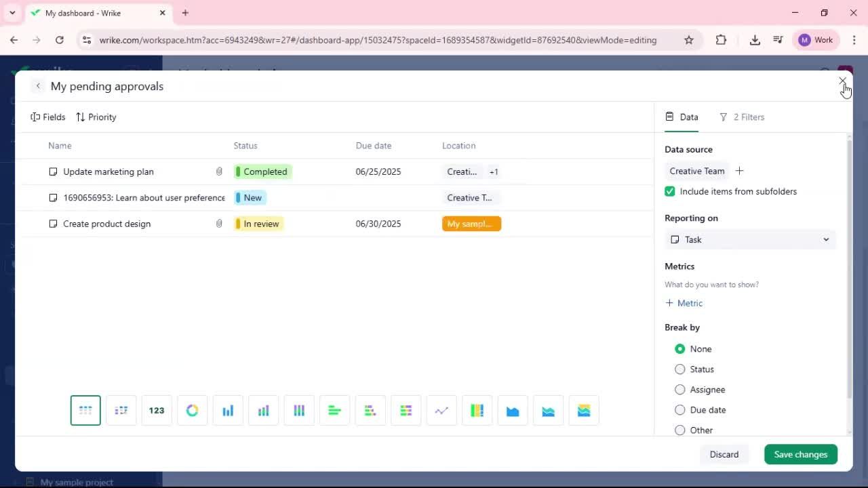The width and height of the screenshot is (868, 488).
Task: Open Fields column selector
Action: point(48,117)
